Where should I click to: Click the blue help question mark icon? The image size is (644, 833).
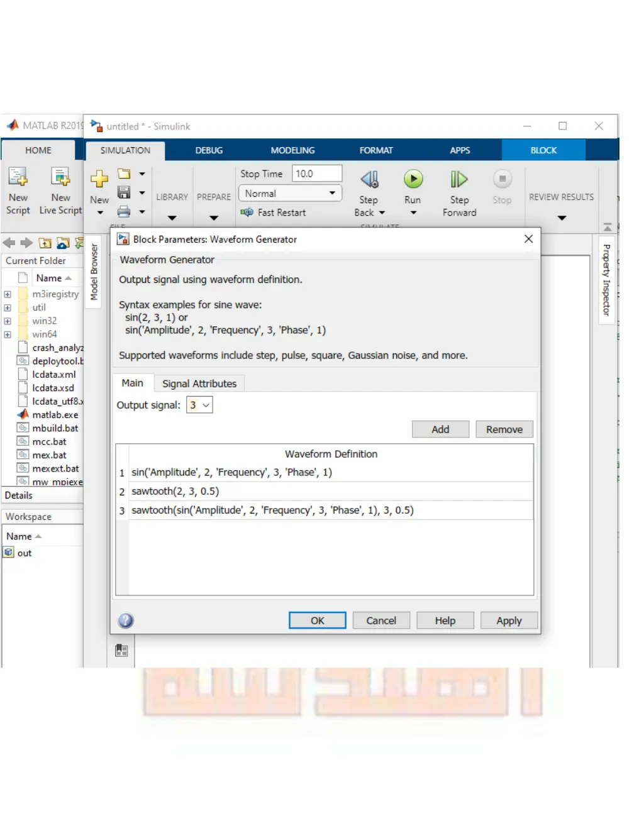(x=126, y=621)
